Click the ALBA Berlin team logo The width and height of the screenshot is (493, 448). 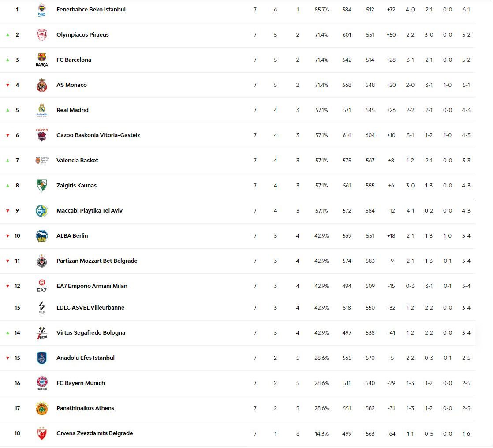pyautogui.click(x=42, y=236)
